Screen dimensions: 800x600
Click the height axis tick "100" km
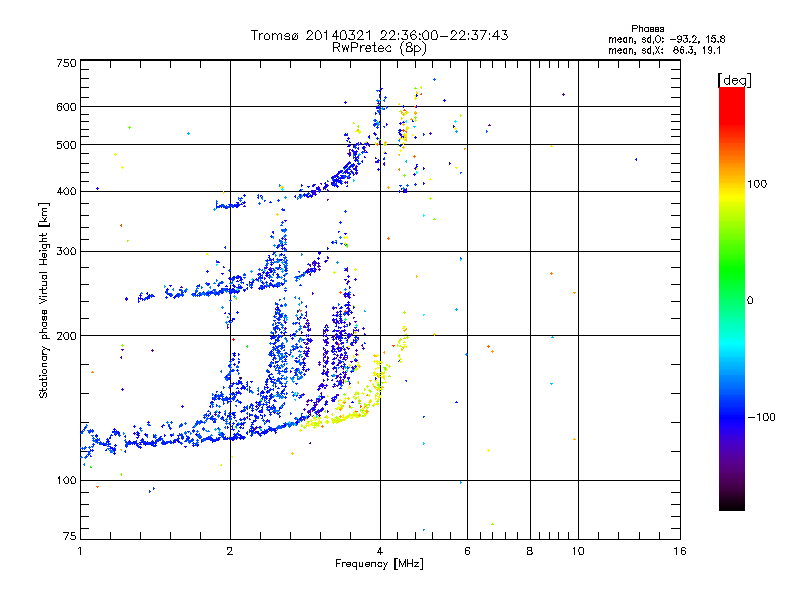66,480
